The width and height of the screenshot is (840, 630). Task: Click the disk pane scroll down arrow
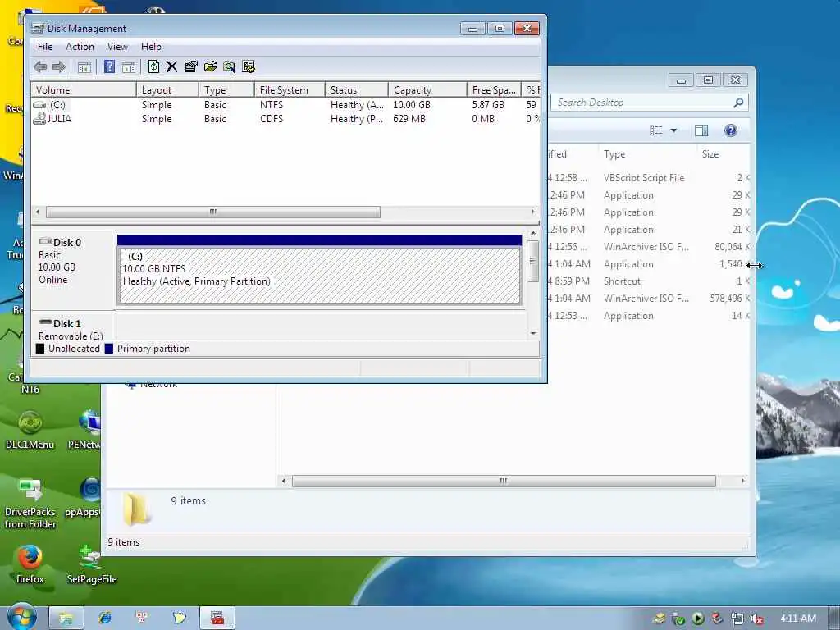(x=533, y=333)
